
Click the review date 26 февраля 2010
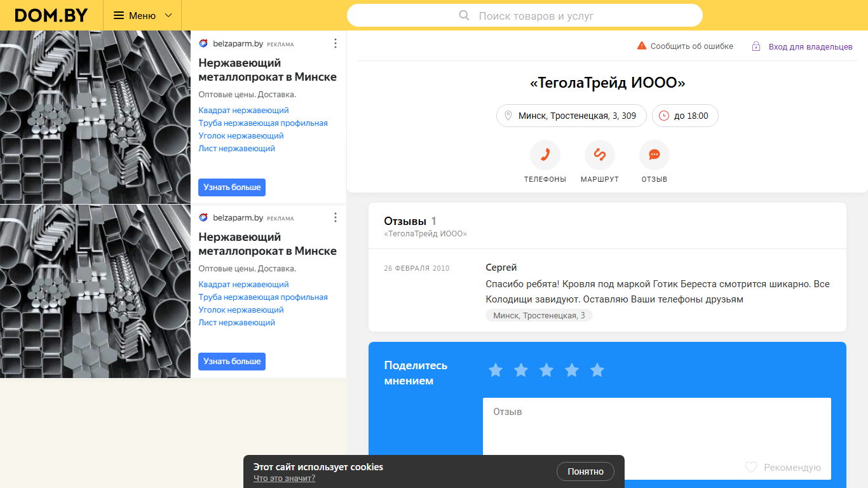pos(417,268)
